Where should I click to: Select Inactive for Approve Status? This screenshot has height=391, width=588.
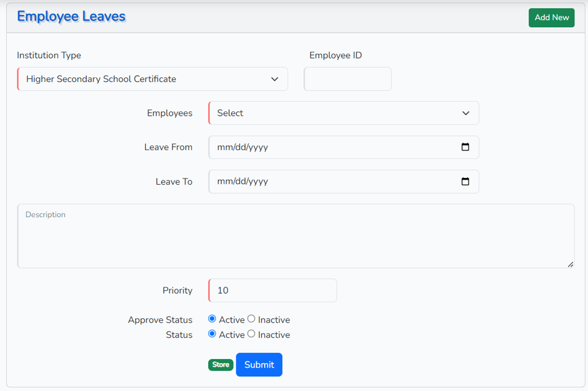[x=251, y=319]
